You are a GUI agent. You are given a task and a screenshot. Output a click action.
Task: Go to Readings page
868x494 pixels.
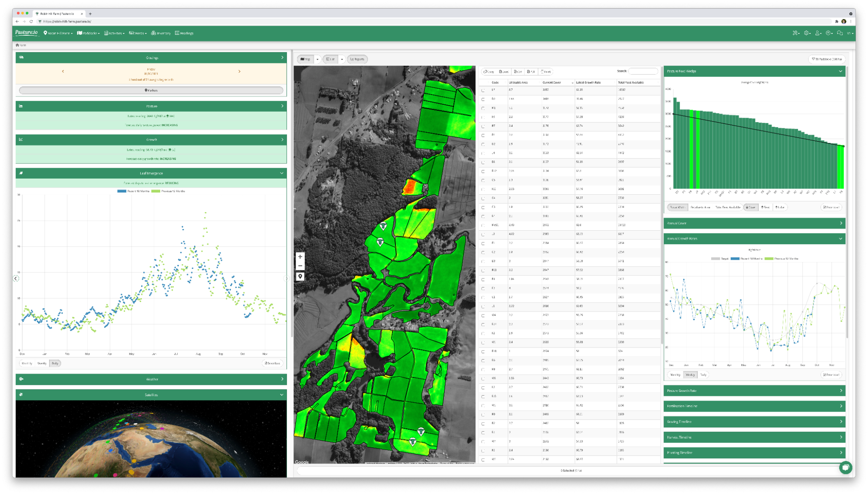pyautogui.click(x=185, y=33)
